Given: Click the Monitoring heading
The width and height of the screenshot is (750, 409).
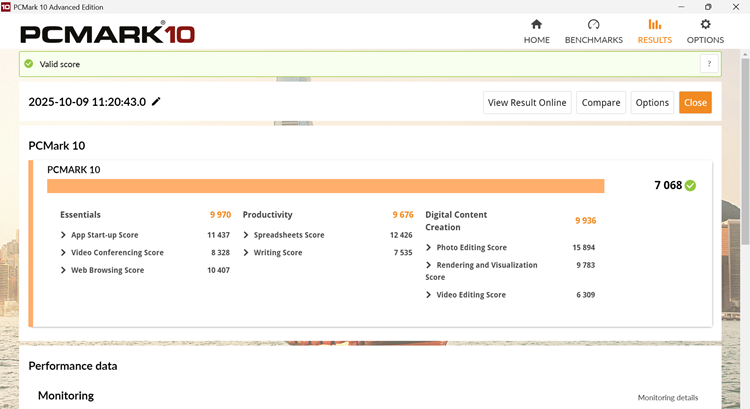Looking at the screenshot, I should point(66,396).
